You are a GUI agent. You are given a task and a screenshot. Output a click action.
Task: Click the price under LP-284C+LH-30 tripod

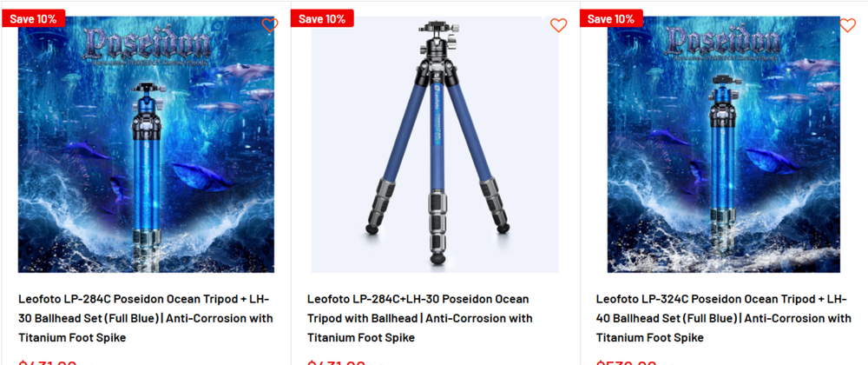337,362
